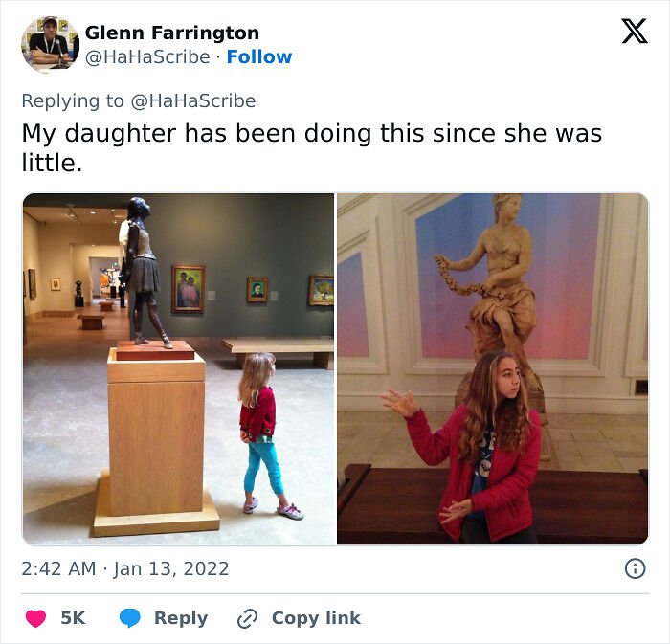Screen dimensions: 670x644
Task: Click the chain link icon
Action: 247,619
